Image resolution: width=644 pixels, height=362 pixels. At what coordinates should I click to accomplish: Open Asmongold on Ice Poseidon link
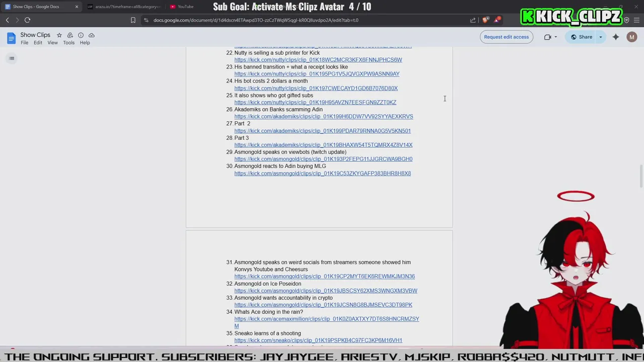(326, 291)
